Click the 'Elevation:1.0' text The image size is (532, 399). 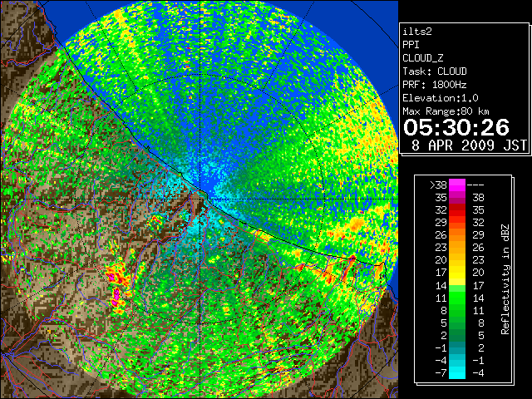click(x=441, y=98)
